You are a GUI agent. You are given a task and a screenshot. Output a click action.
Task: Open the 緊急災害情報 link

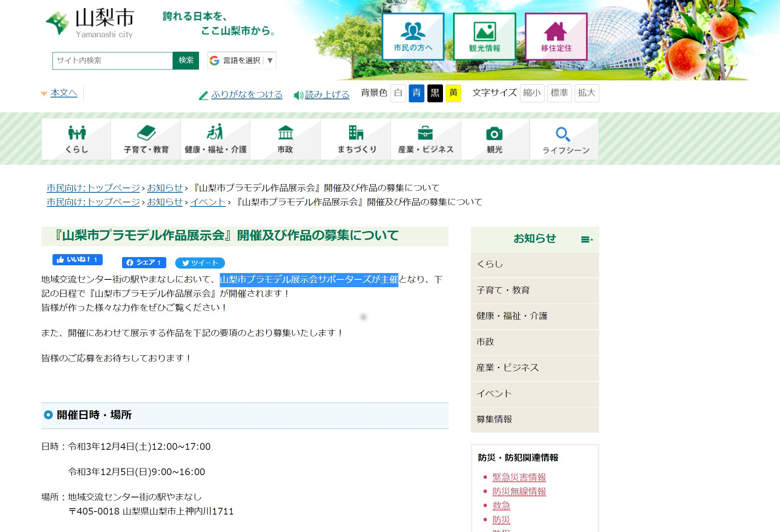pyautogui.click(x=519, y=477)
